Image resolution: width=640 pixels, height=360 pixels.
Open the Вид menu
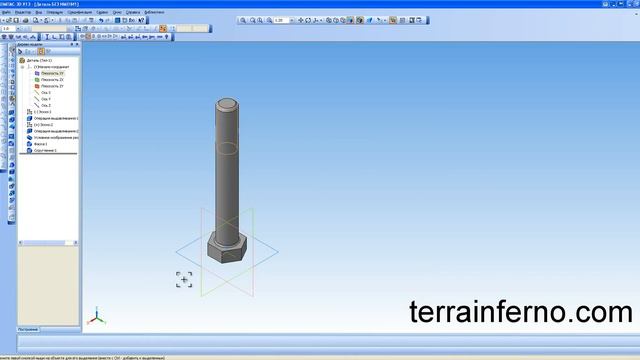click(39, 12)
